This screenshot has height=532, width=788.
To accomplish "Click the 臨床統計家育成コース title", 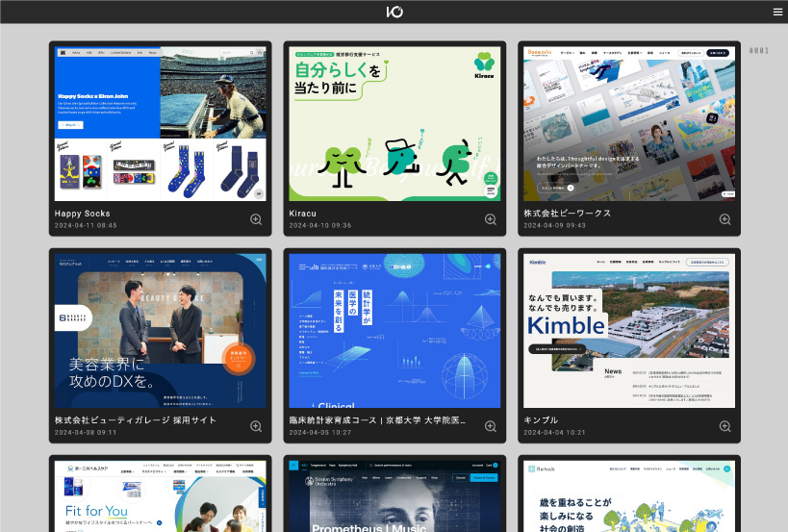I will point(377,420).
